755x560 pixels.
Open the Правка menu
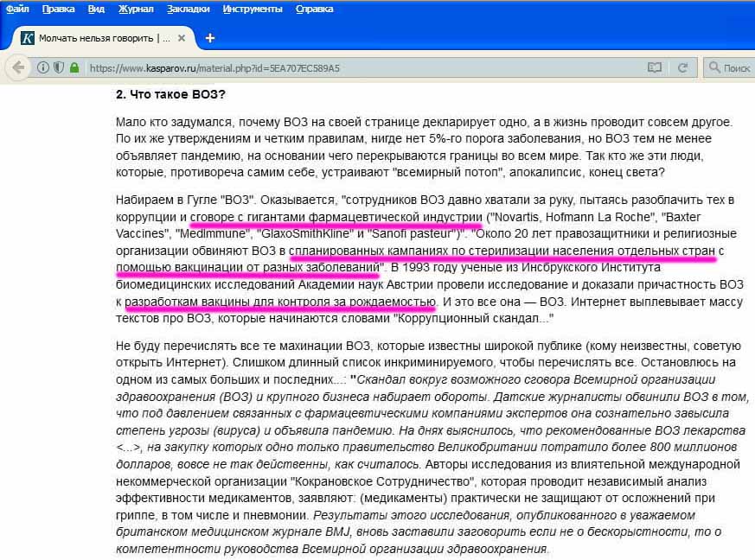[58, 9]
